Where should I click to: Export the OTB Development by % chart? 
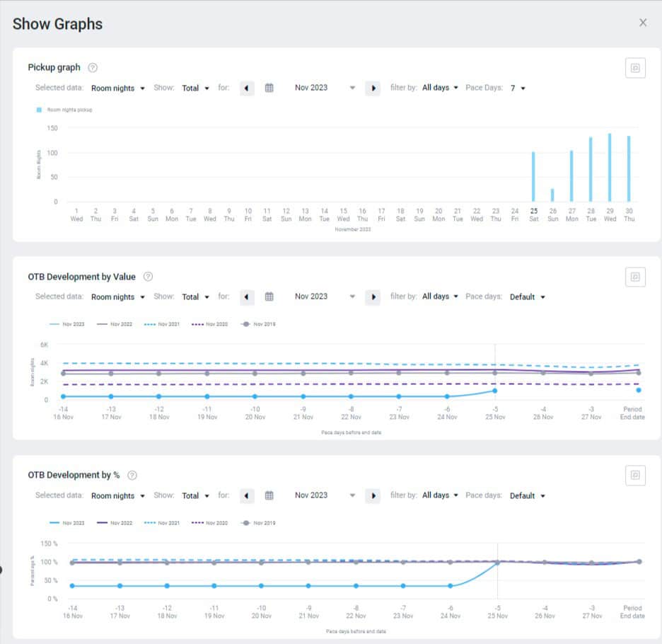coord(635,475)
